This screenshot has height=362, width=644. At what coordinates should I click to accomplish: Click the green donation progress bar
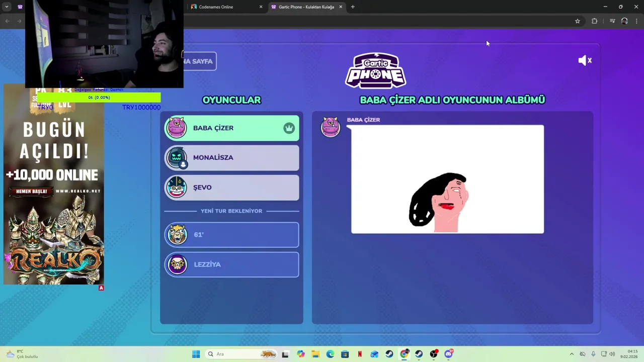click(x=99, y=98)
